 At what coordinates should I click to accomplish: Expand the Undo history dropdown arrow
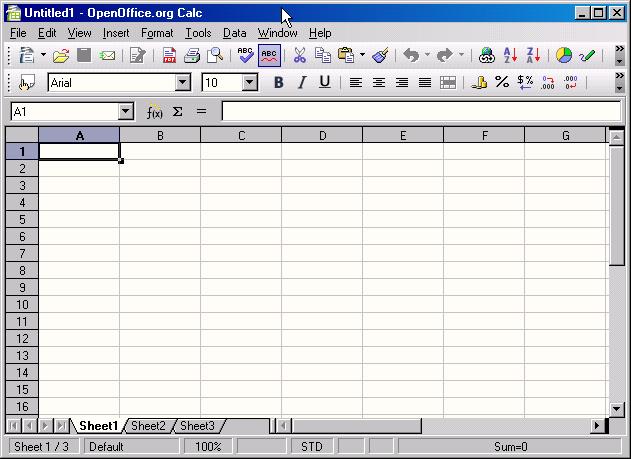click(x=427, y=55)
